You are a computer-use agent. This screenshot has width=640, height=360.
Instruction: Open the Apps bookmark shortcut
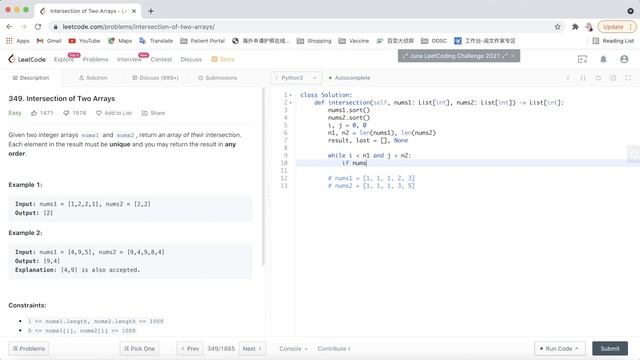pyautogui.click(x=18, y=41)
